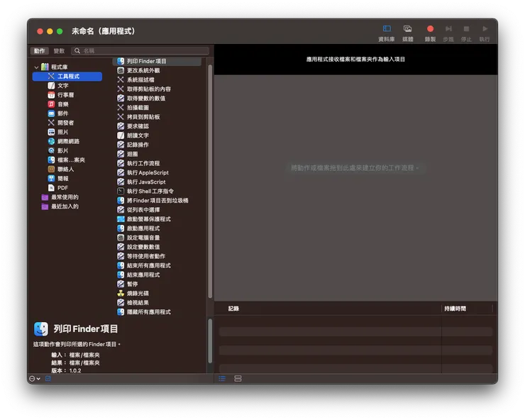Select the 郵件 mail category
The height and width of the screenshot is (420, 525).
coord(58,114)
